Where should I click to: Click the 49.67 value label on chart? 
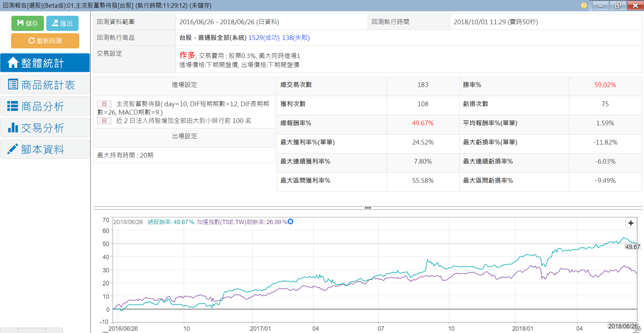point(632,247)
